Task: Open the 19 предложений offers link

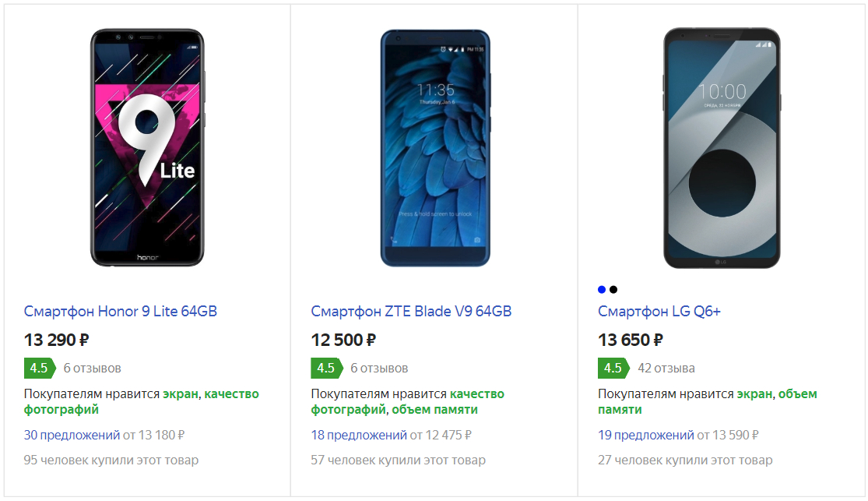Action: (x=646, y=435)
